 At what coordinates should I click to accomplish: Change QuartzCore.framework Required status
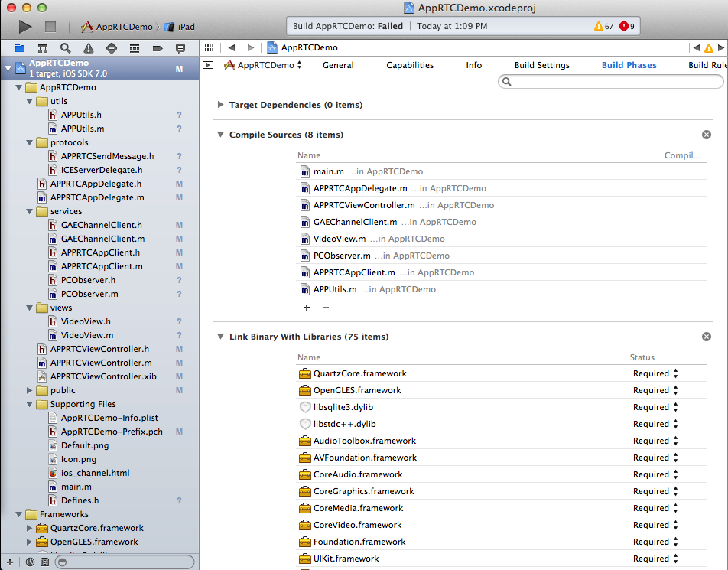pyautogui.click(x=655, y=373)
